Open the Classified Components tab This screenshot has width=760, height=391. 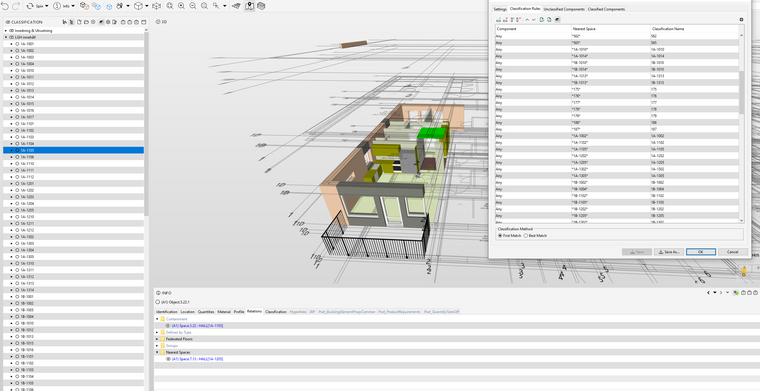pyautogui.click(x=606, y=9)
